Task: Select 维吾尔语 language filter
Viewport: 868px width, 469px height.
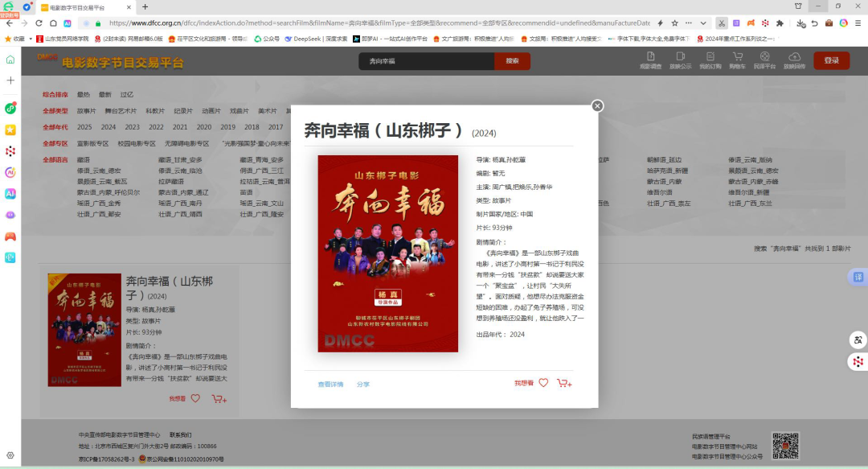Action: [660, 192]
